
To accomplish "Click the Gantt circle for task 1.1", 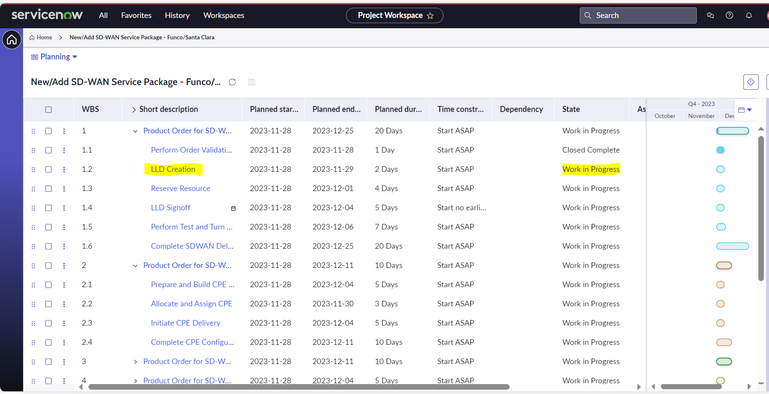I will [720, 150].
